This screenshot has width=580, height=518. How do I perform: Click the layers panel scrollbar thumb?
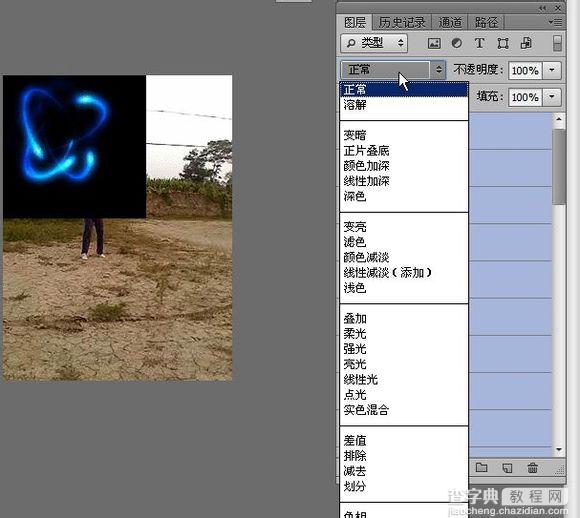[x=559, y=166]
